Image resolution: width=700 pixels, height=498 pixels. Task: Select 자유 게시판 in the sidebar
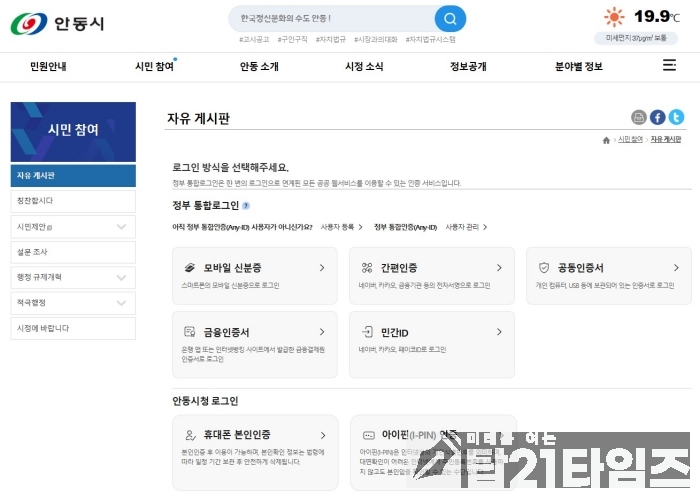73,175
